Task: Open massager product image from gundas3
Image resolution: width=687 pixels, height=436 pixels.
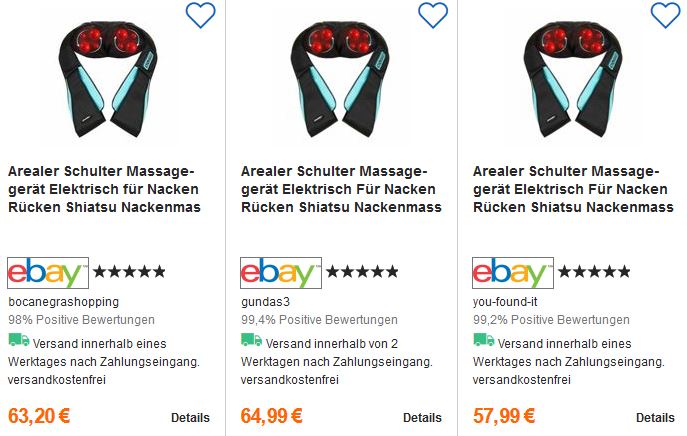Action: coord(340,78)
